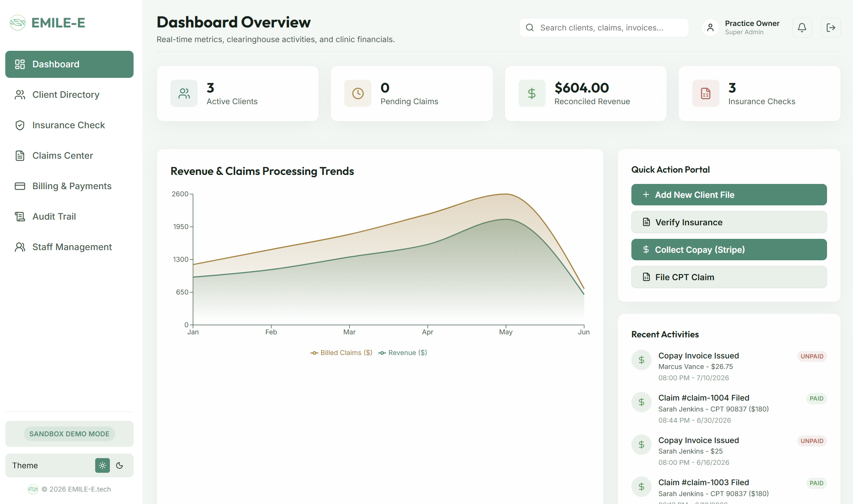Click the $604.00 Reconciled Revenue value
Image resolution: width=853 pixels, height=504 pixels.
click(582, 88)
